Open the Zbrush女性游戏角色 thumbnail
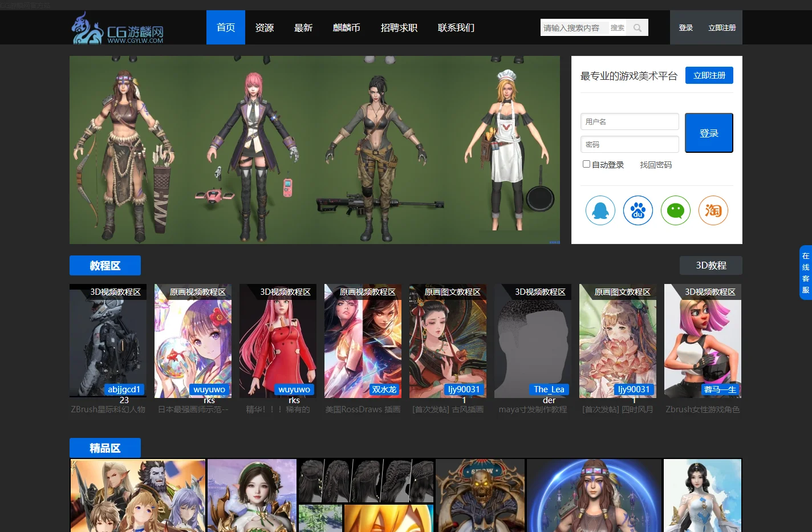 pyautogui.click(x=703, y=341)
